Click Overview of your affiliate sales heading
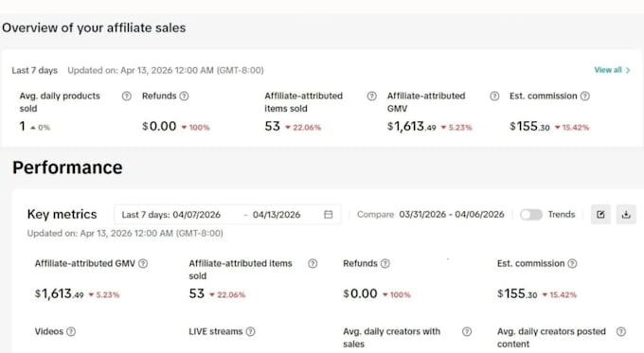This screenshot has width=644, height=353. click(94, 27)
